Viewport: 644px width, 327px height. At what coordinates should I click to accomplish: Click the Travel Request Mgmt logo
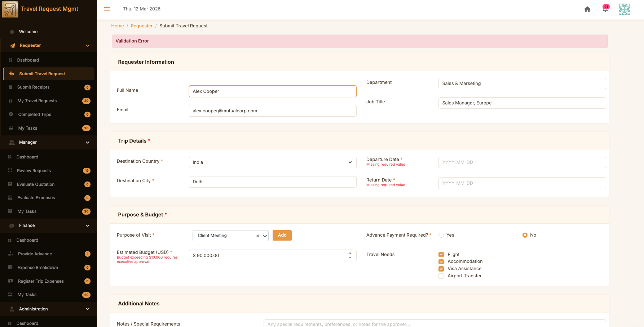click(10, 9)
